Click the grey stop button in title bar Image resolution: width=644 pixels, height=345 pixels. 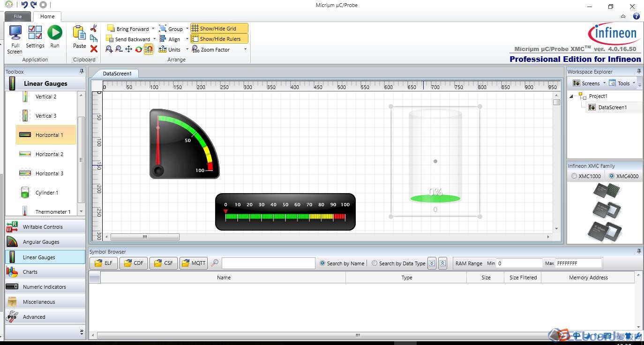coord(43,5)
